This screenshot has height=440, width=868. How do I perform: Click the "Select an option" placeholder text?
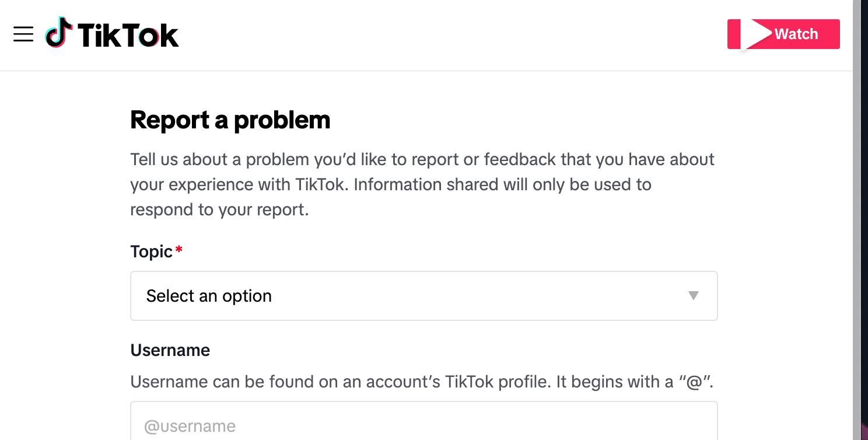point(209,296)
